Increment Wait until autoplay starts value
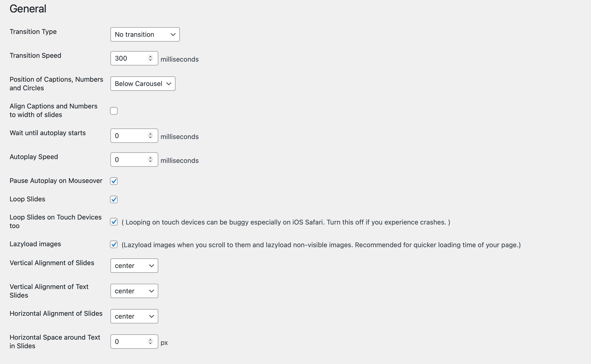The width and height of the screenshot is (591, 364). point(150,134)
